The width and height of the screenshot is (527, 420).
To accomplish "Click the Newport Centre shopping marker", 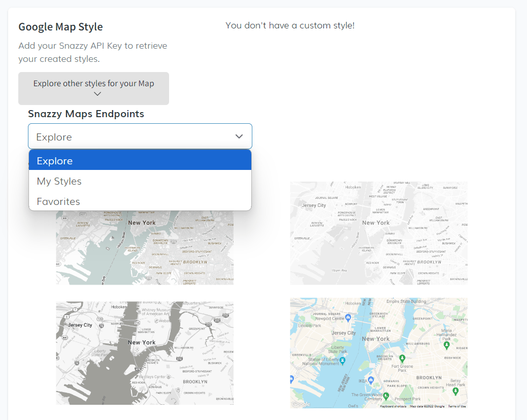I will 348,318.
